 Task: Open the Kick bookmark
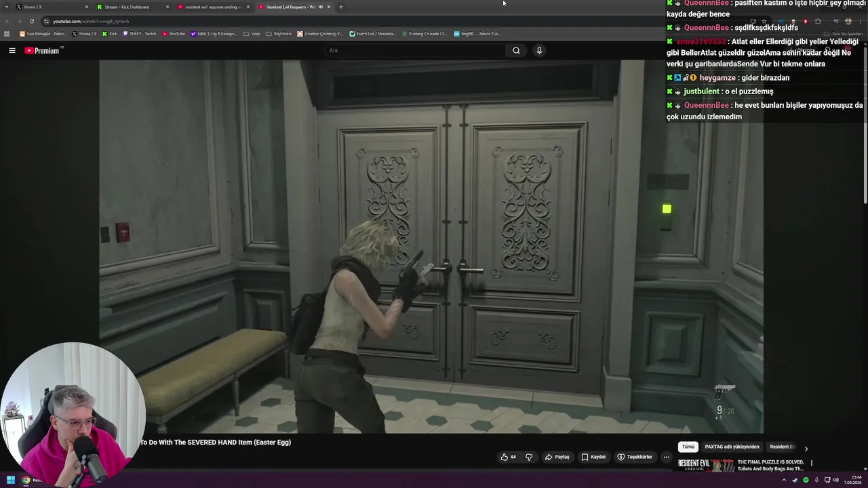click(109, 33)
